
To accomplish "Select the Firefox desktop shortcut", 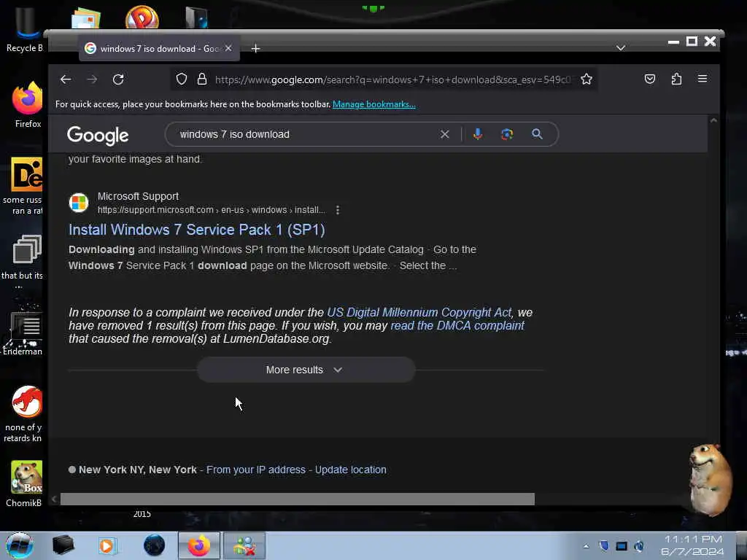I will coord(28,105).
